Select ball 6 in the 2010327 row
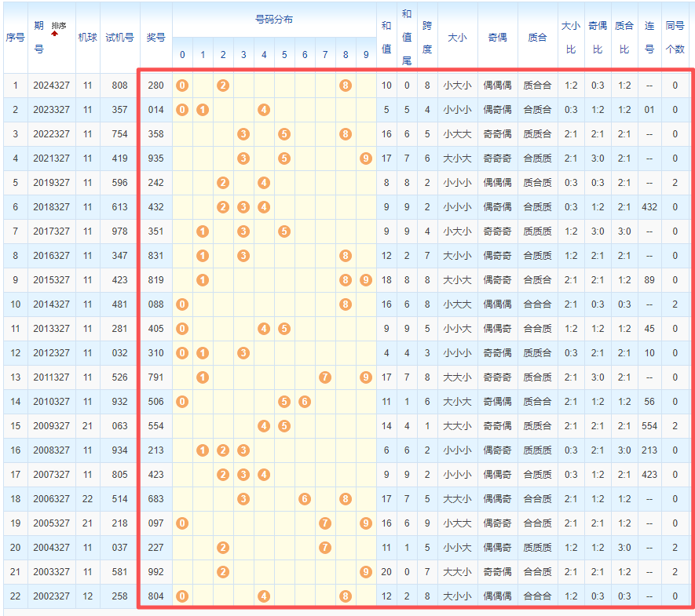This screenshot has width=695, height=616. [305, 402]
